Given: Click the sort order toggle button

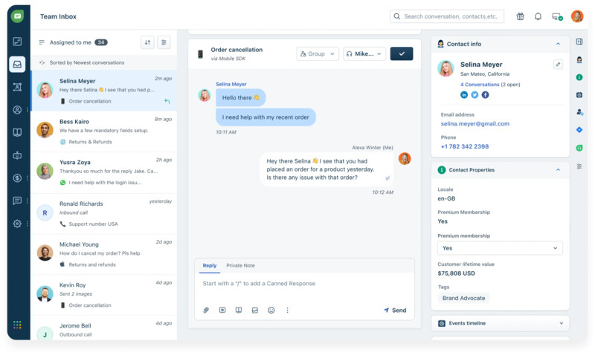Looking at the screenshot, I should (147, 42).
